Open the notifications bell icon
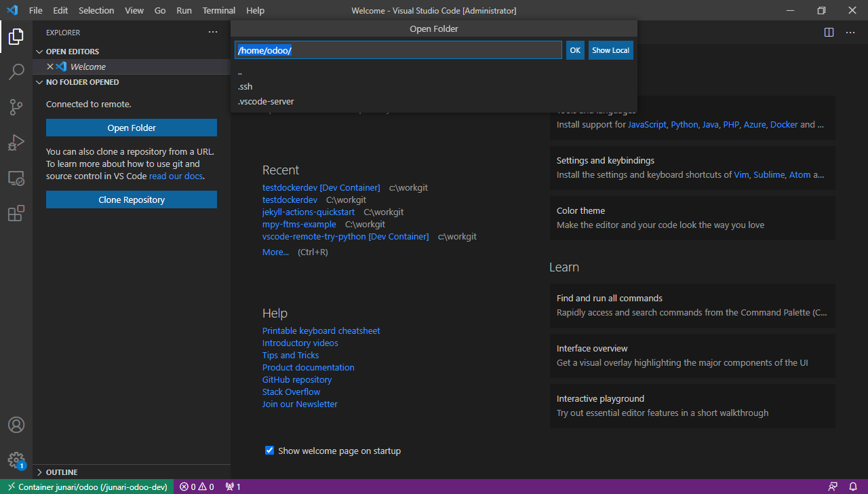Viewport: 868px width, 494px height. pyautogui.click(x=853, y=487)
